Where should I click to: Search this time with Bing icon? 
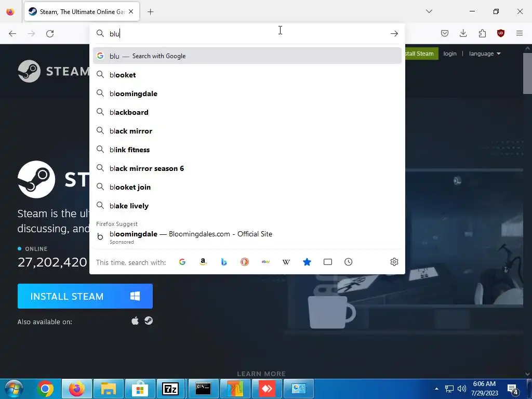[224, 262]
